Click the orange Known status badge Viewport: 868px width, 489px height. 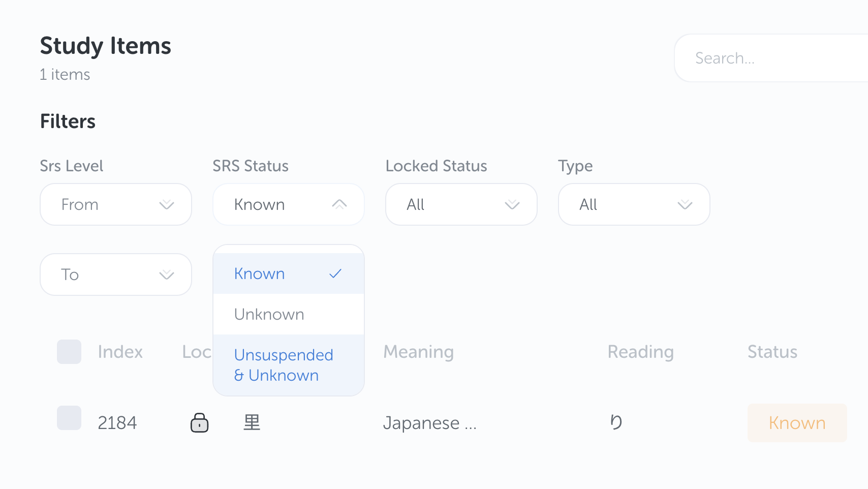coord(797,423)
